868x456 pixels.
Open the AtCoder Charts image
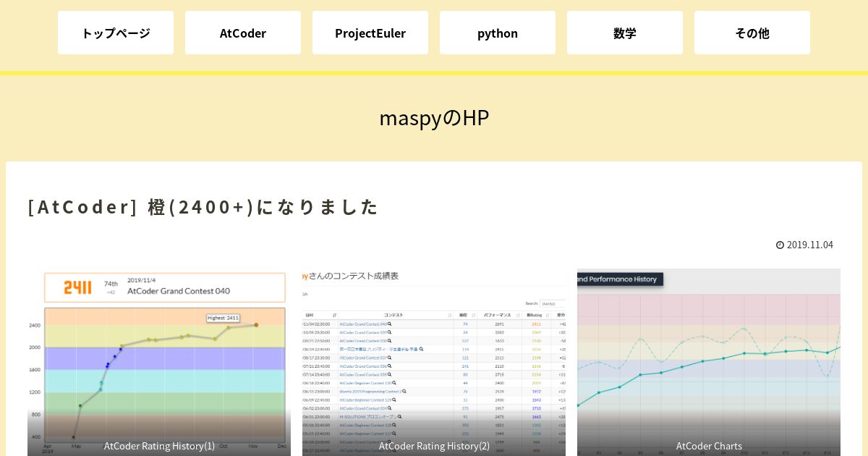(709, 362)
